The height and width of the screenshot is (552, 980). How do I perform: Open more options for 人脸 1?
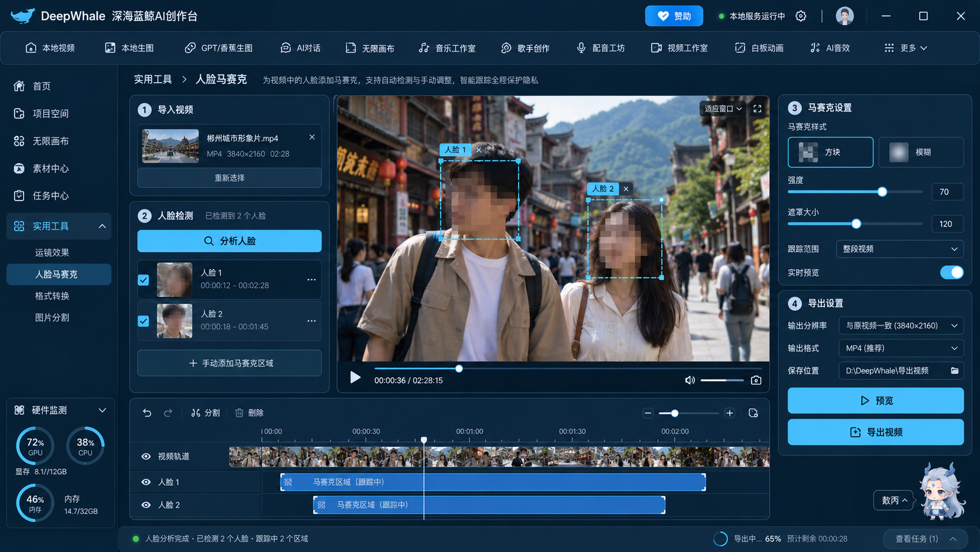pyautogui.click(x=311, y=280)
